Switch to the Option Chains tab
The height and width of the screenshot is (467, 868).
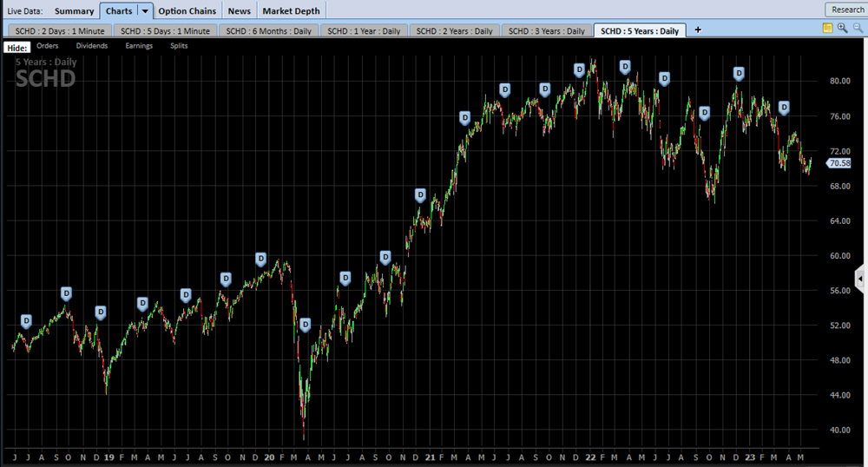(187, 11)
